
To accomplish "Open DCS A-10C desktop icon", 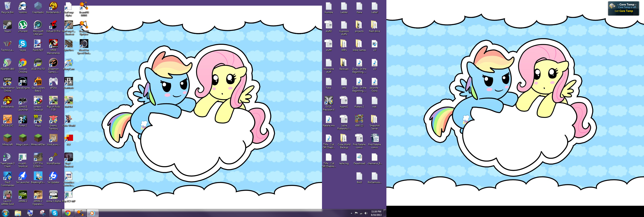I will tap(7, 121).
